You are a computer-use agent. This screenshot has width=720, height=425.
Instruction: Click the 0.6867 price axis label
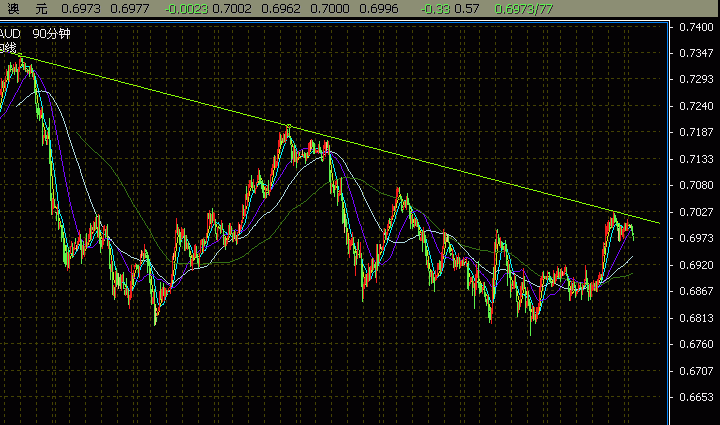(x=696, y=291)
